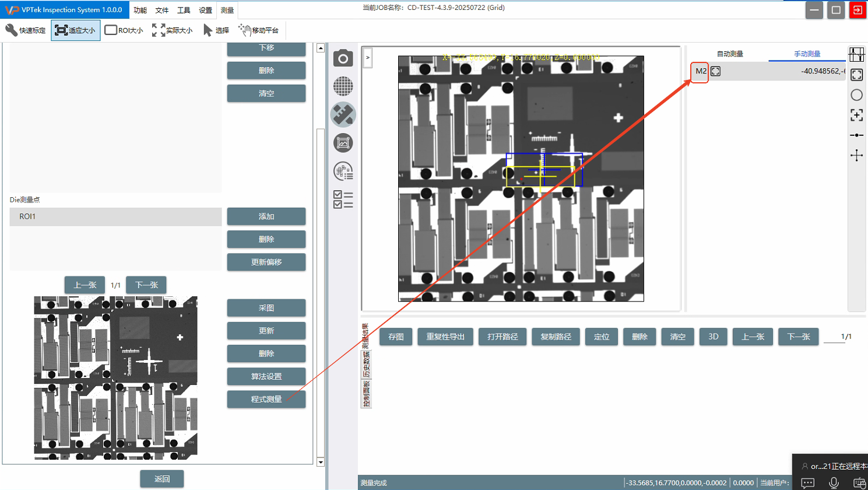Click the camera capture icon
Image resolution: width=868 pixels, height=490 pixels.
pos(343,58)
